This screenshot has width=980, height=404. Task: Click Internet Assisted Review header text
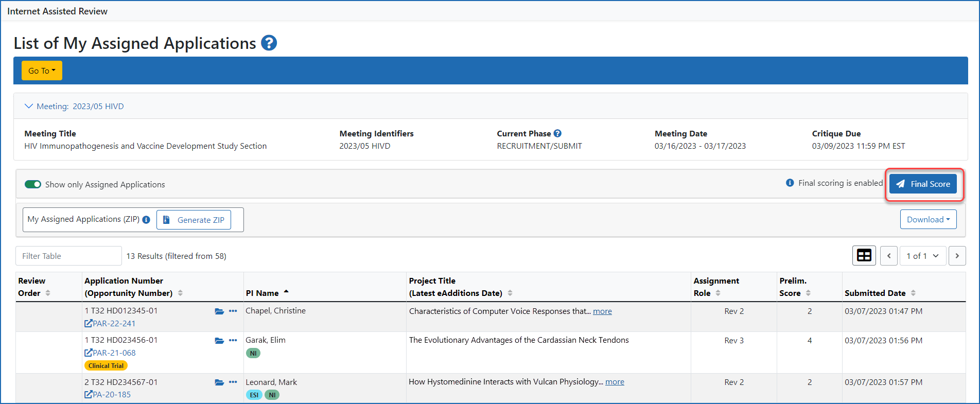coord(58,11)
